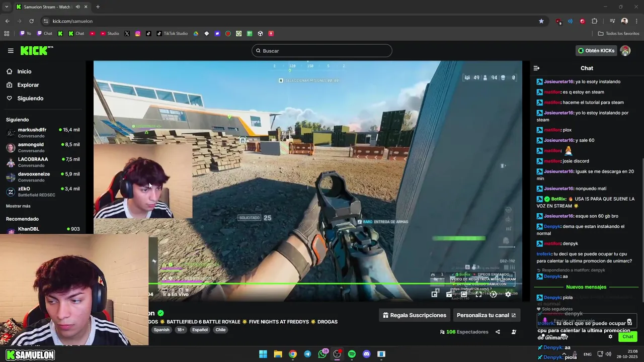Open zEkO followed channel
Image resolution: width=644 pixels, height=362 pixels.
(43, 192)
